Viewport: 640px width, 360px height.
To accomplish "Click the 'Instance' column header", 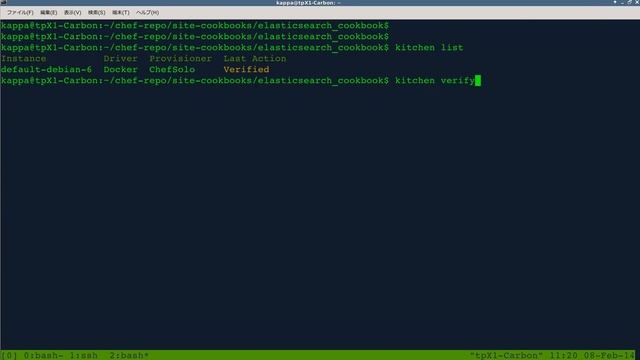I will pyautogui.click(x=23, y=58).
